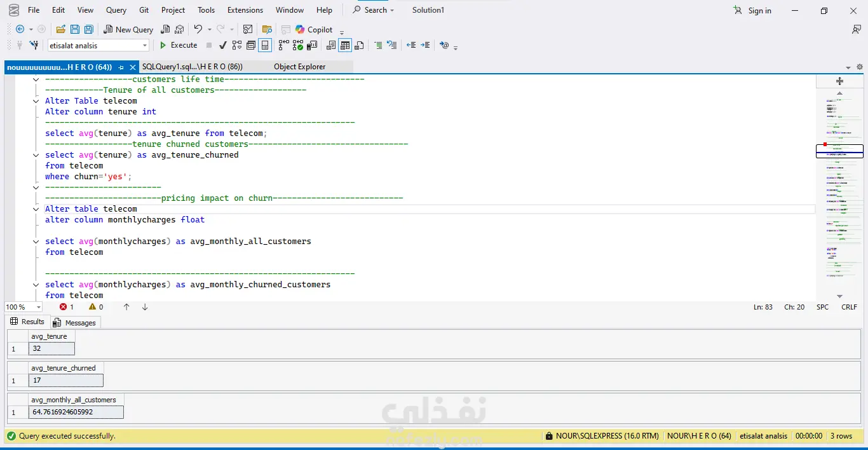Click the editor split handle icon
Viewport: 868px width, 450px height.
(839, 81)
